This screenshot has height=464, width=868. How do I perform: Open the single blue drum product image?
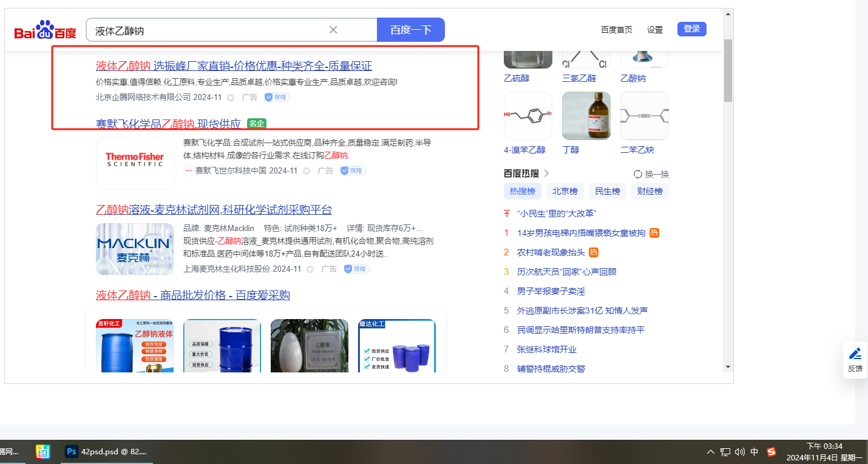tap(222, 346)
